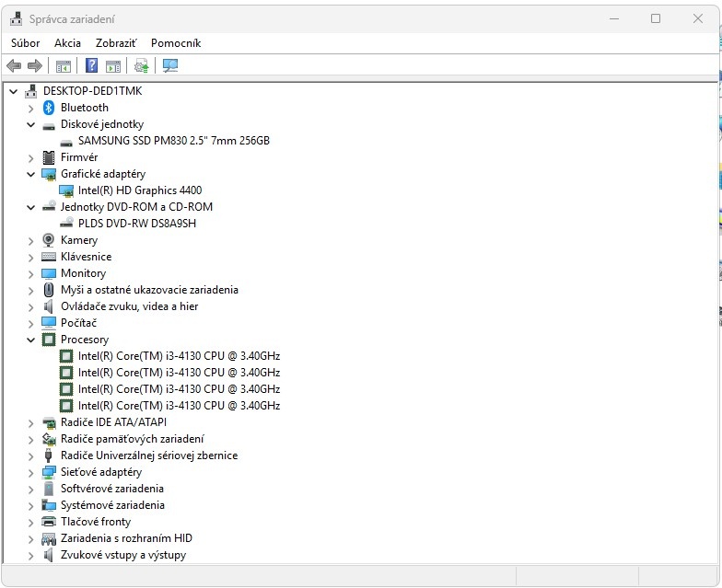Select Klávesnice category label
Viewport: 722px width, 588px height.
(87, 257)
